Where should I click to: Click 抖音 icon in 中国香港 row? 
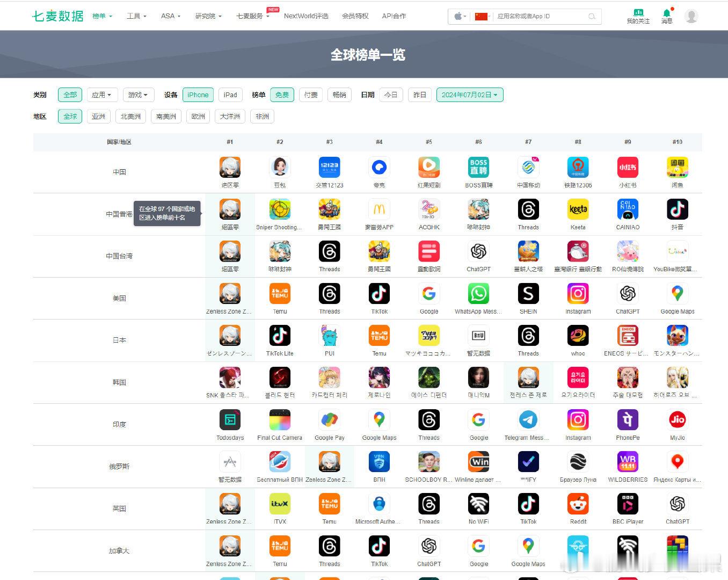pyautogui.click(x=678, y=209)
